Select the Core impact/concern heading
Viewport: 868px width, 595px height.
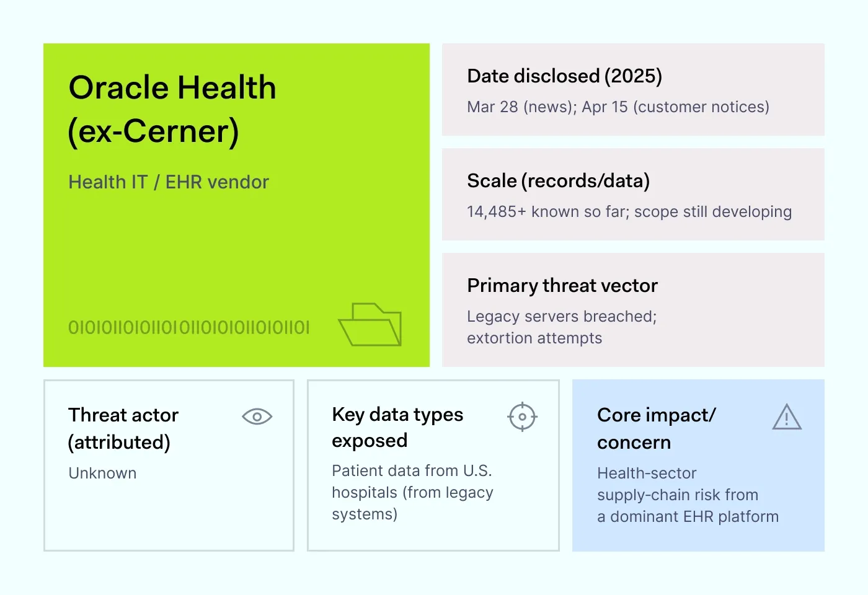[656, 428]
